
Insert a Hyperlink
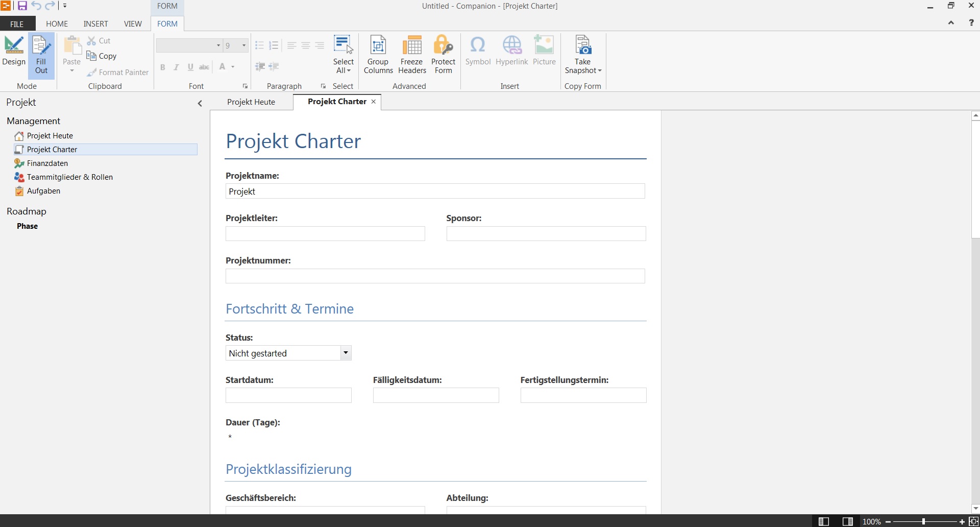511,51
